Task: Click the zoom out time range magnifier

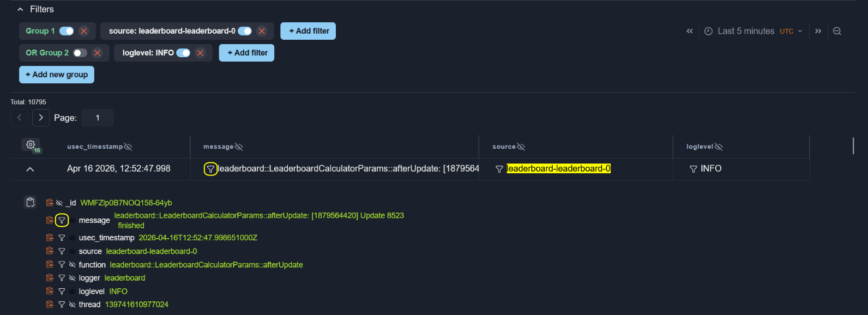Action: (x=837, y=31)
